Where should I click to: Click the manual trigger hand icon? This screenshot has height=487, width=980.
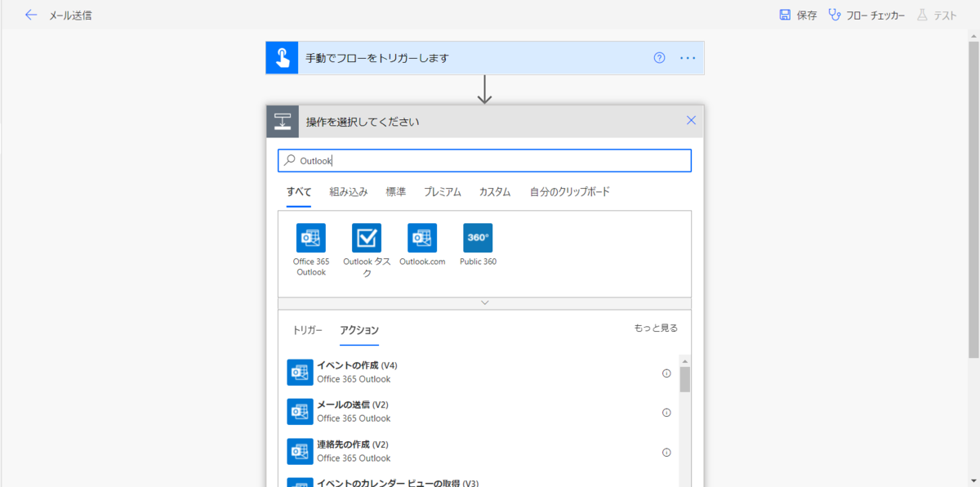pyautogui.click(x=282, y=58)
